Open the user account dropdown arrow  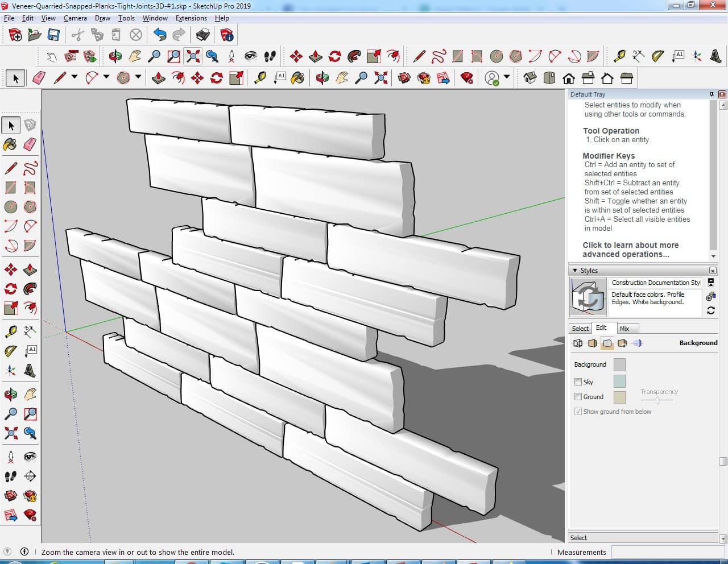point(507,77)
